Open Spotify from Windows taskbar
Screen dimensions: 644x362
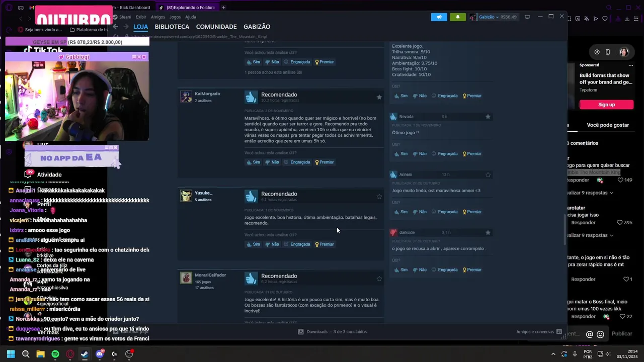[55, 354]
